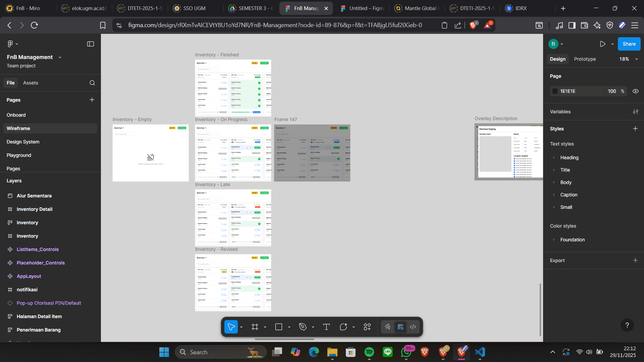Click the Share button
The image size is (644, 362).
629,44
